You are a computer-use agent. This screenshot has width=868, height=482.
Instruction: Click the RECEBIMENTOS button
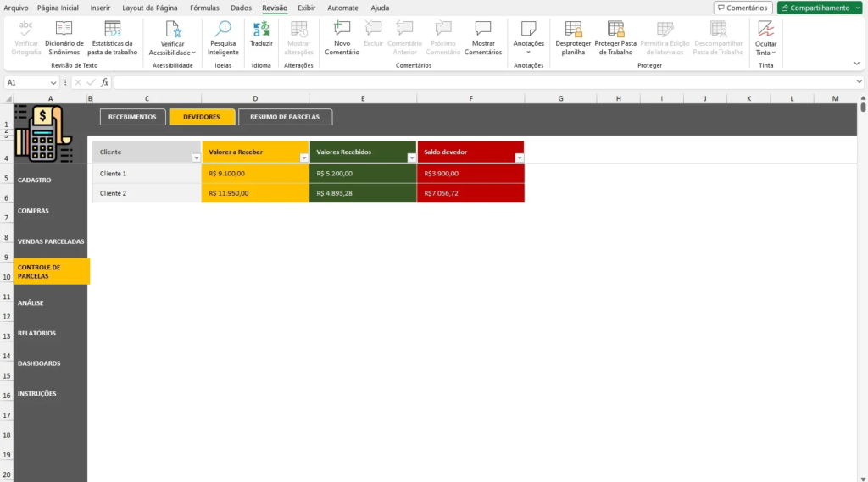click(132, 117)
